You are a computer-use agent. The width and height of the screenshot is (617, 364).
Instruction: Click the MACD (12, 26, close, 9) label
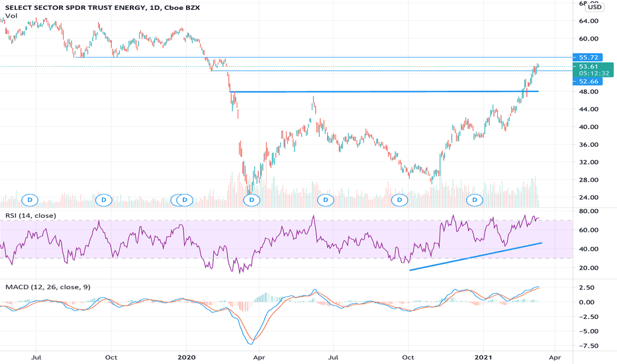[x=48, y=287]
